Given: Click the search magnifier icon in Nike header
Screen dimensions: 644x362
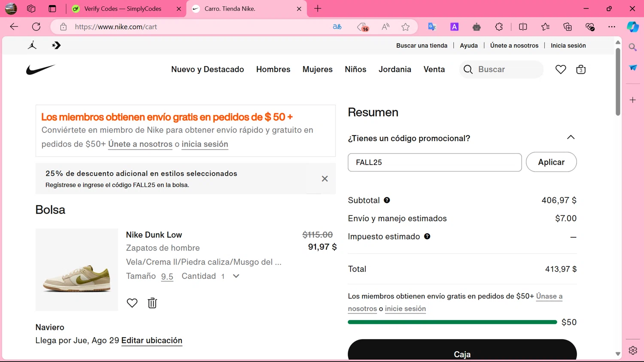Looking at the screenshot, I should pyautogui.click(x=468, y=69).
